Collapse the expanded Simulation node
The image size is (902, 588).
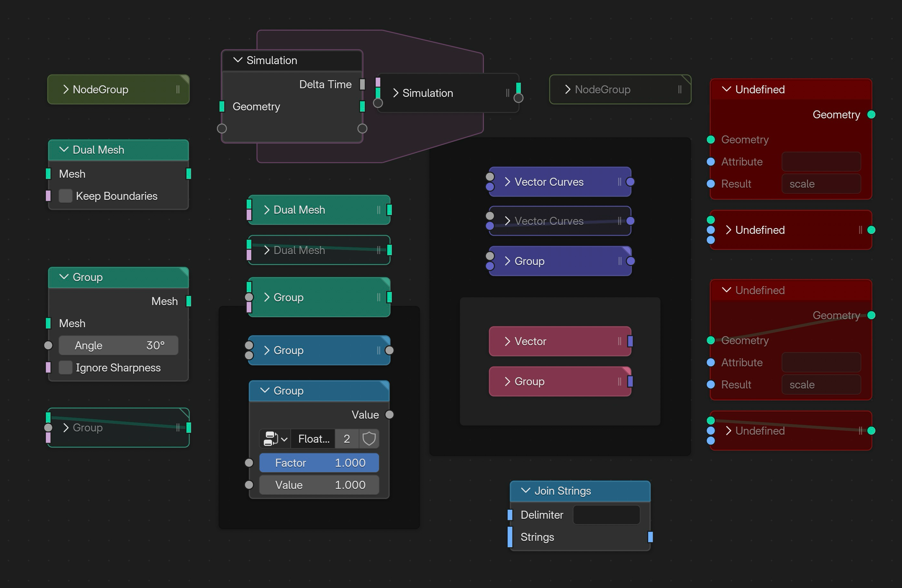[x=238, y=60]
